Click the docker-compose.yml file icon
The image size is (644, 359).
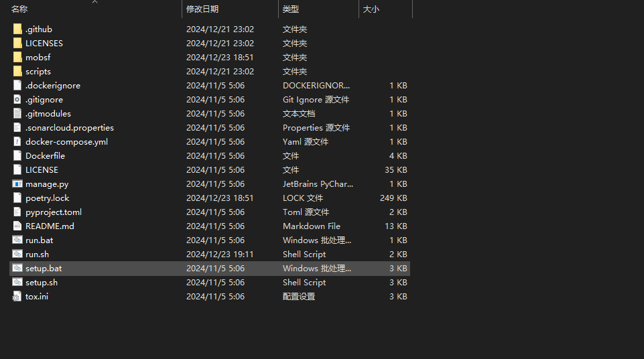click(x=17, y=141)
